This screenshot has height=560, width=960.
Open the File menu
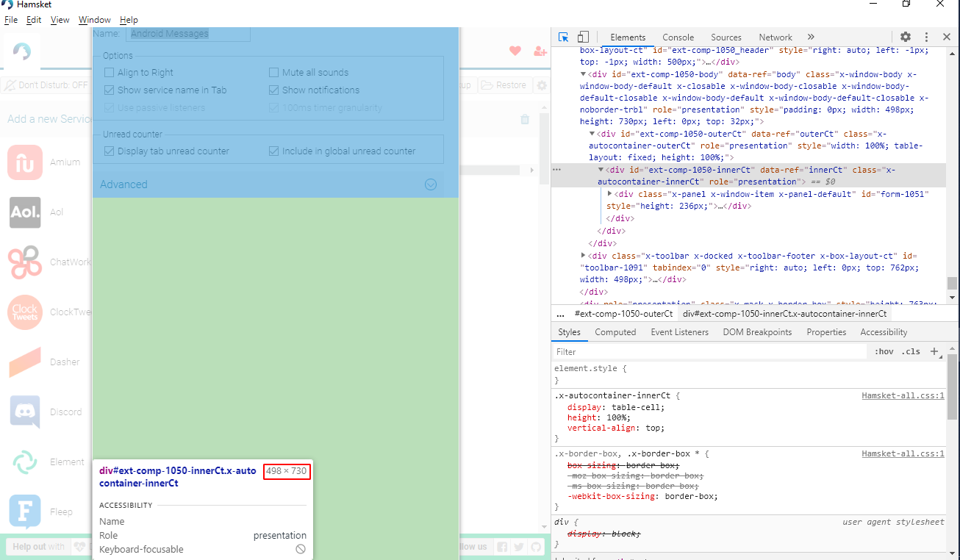(11, 20)
